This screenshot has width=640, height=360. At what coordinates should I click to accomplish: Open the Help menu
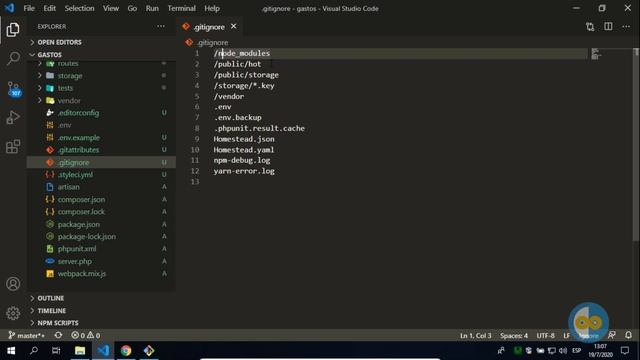(x=212, y=8)
